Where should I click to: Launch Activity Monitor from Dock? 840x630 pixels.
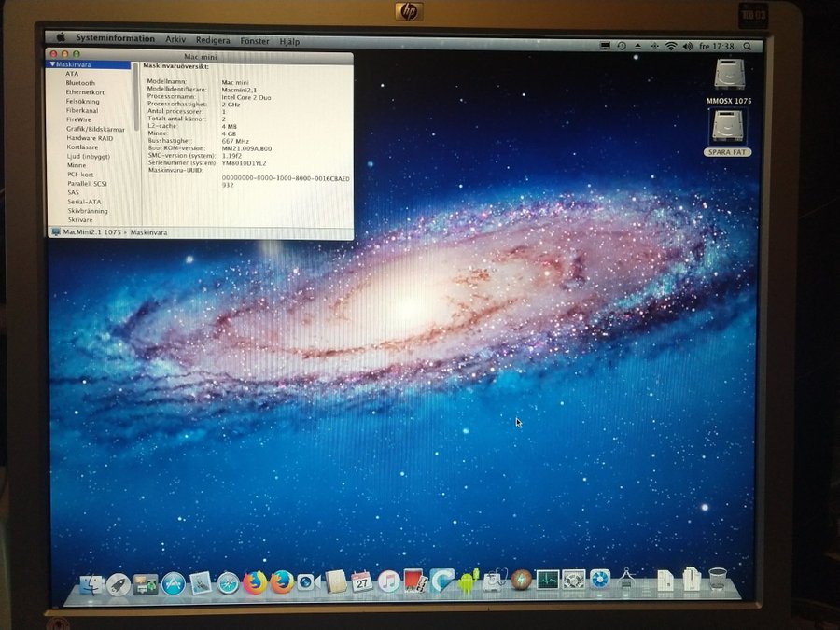548,581
